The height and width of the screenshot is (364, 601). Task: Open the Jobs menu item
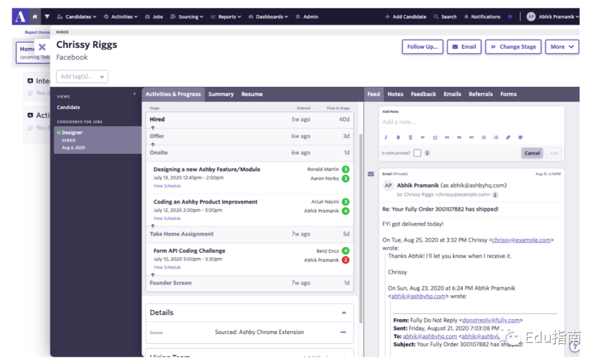tap(154, 17)
